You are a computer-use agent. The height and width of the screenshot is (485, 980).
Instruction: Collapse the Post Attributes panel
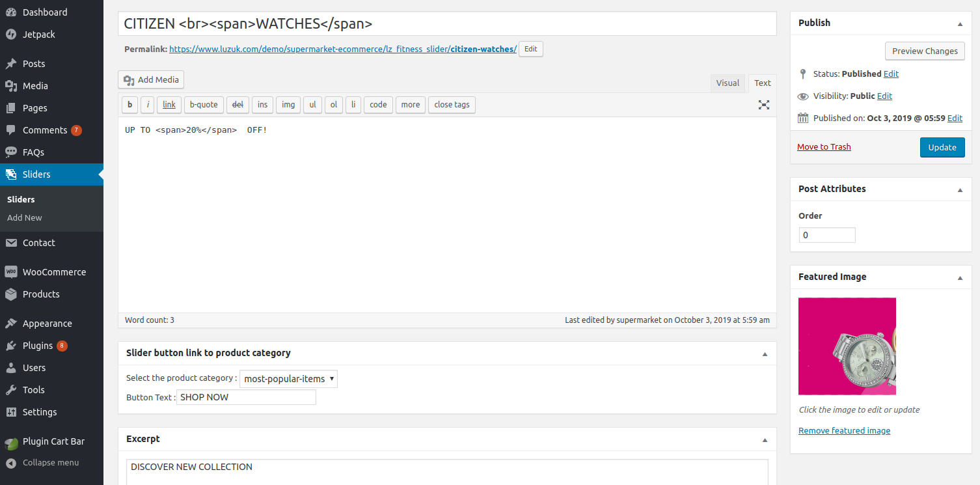[x=960, y=189]
